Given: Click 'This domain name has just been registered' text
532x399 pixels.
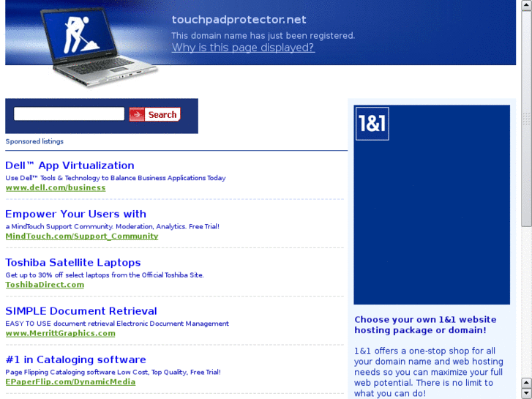Looking at the screenshot, I should [263, 36].
